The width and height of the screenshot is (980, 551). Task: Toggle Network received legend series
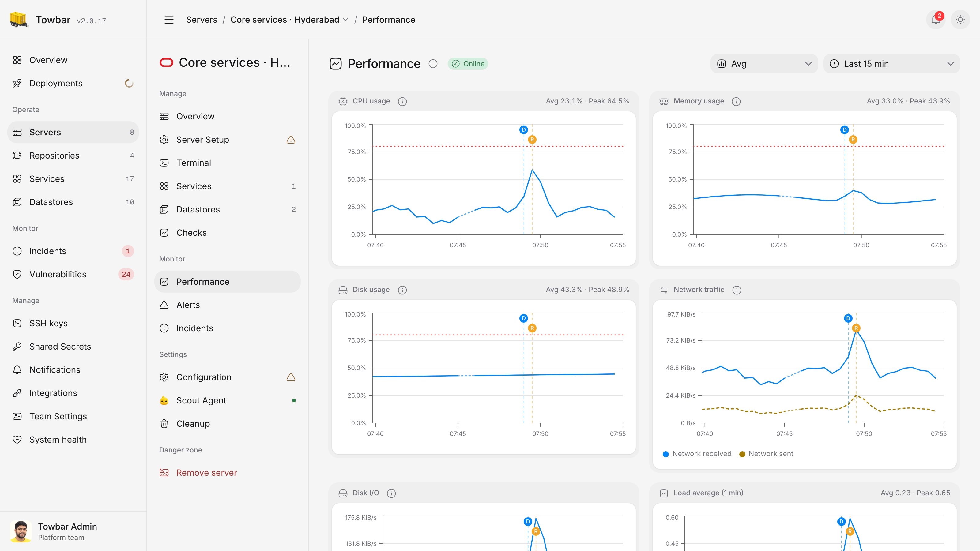697,454
